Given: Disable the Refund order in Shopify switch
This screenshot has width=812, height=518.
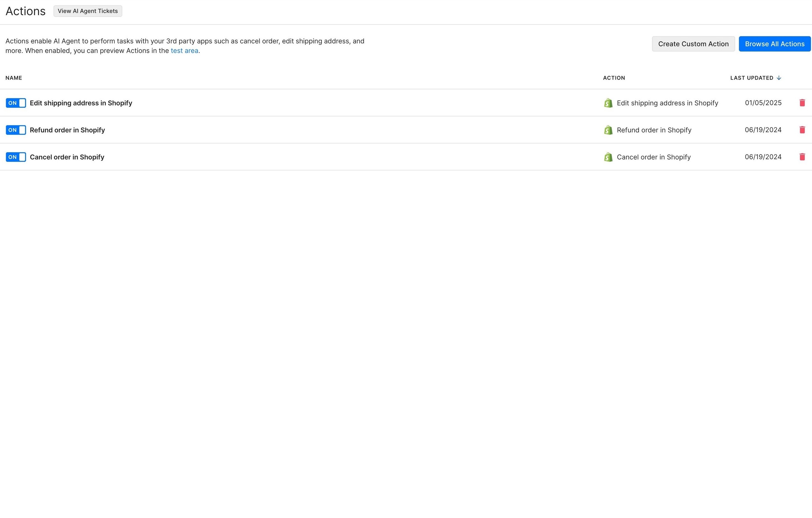Looking at the screenshot, I should 16,130.
